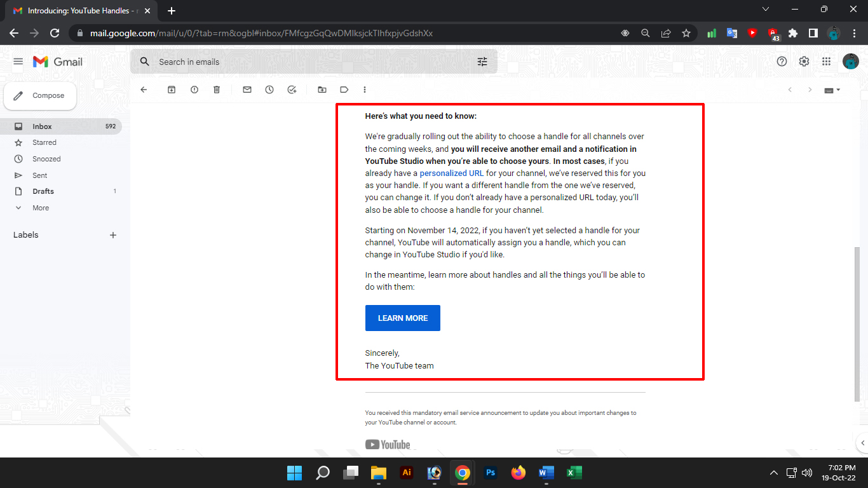This screenshot has height=488, width=868.
Task: Open a new Chrome tab
Action: coord(172,11)
